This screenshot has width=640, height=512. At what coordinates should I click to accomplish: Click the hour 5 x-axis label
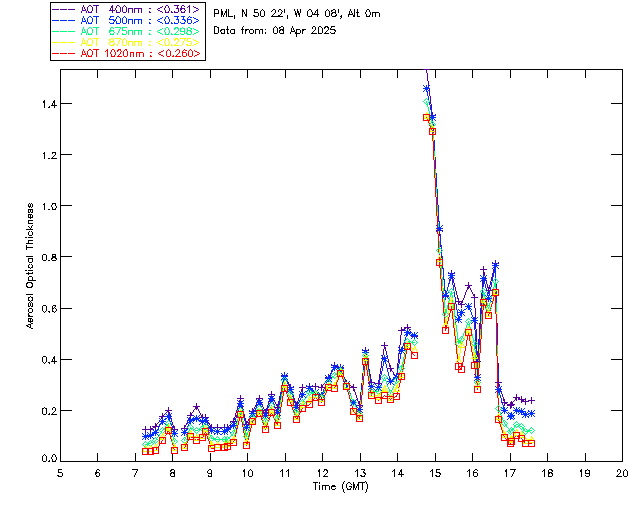click(60, 473)
